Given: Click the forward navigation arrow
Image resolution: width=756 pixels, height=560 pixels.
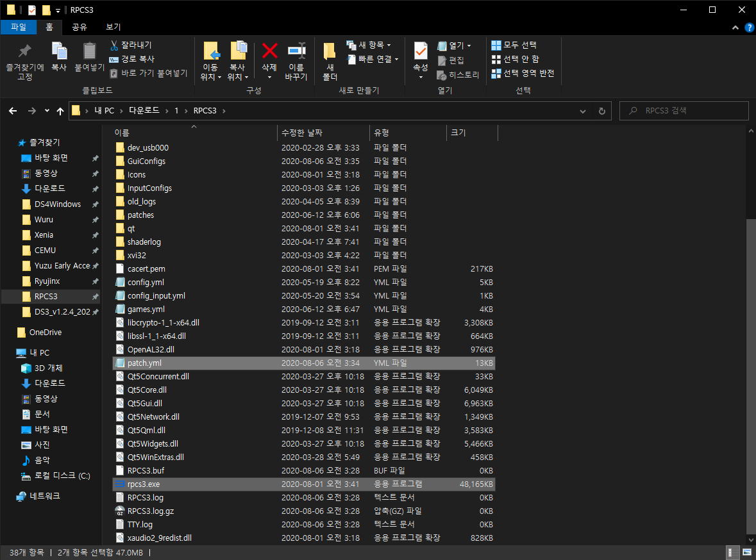Looking at the screenshot, I should click(32, 111).
